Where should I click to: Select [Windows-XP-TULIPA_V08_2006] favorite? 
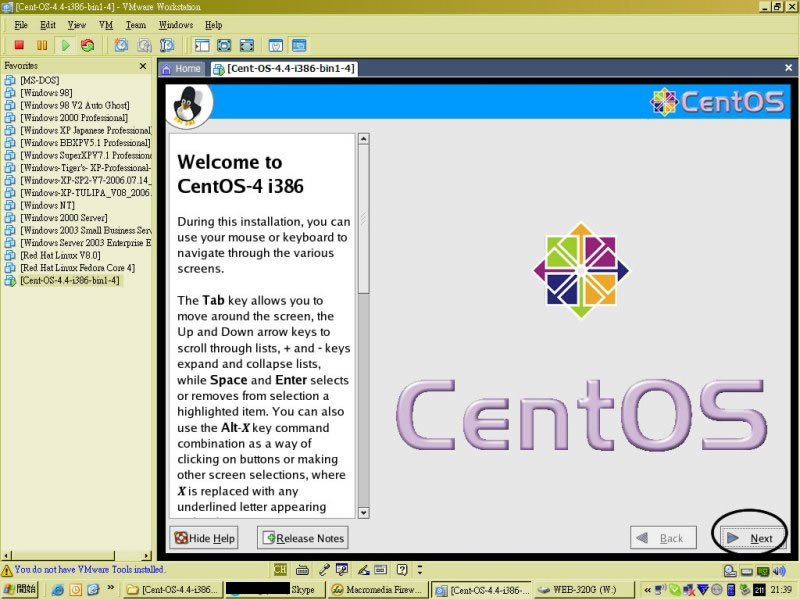tap(85, 193)
